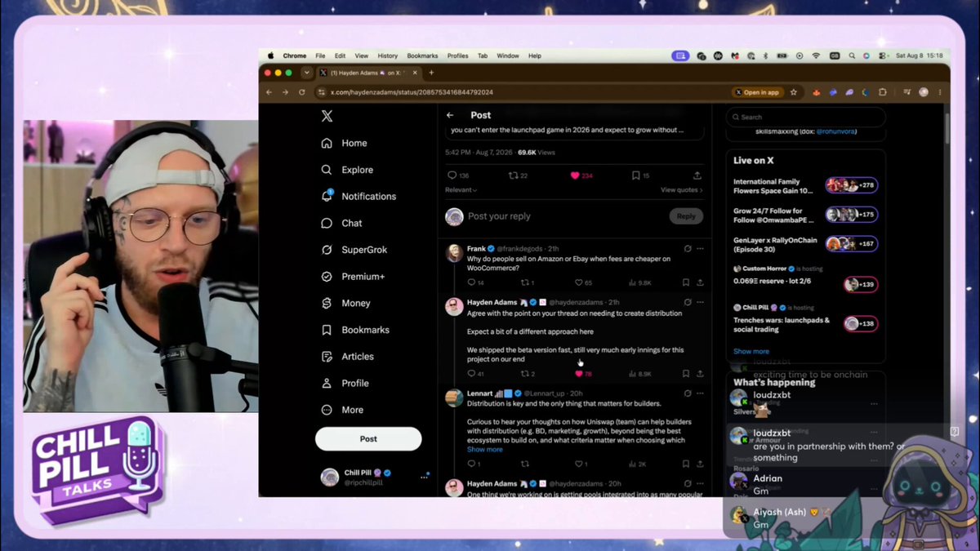Select the Hayden Adams on X tab
The height and width of the screenshot is (551, 980).
point(368,73)
